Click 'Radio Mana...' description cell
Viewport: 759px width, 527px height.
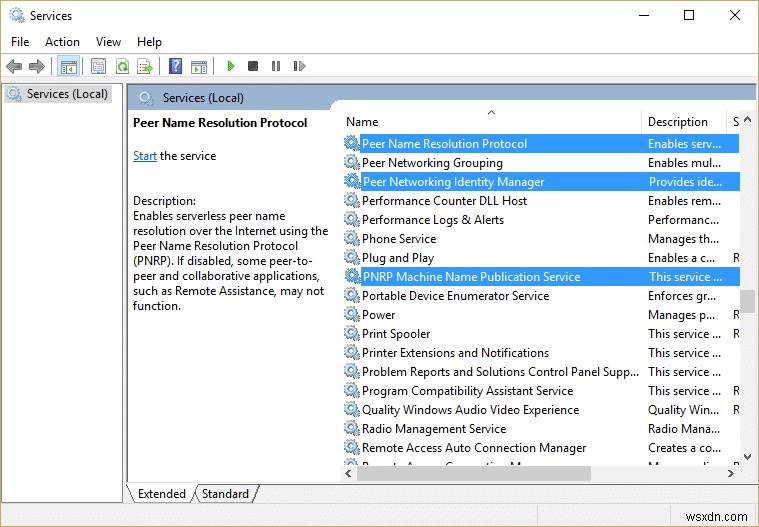(683, 429)
